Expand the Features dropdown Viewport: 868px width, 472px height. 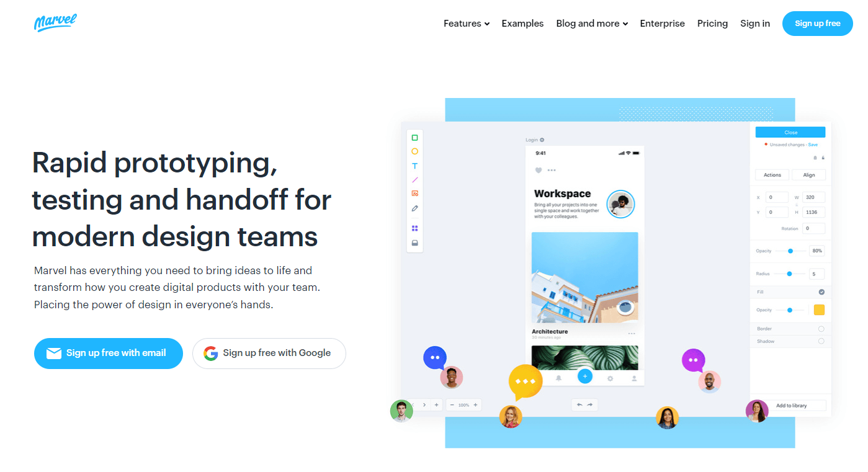pos(467,24)
